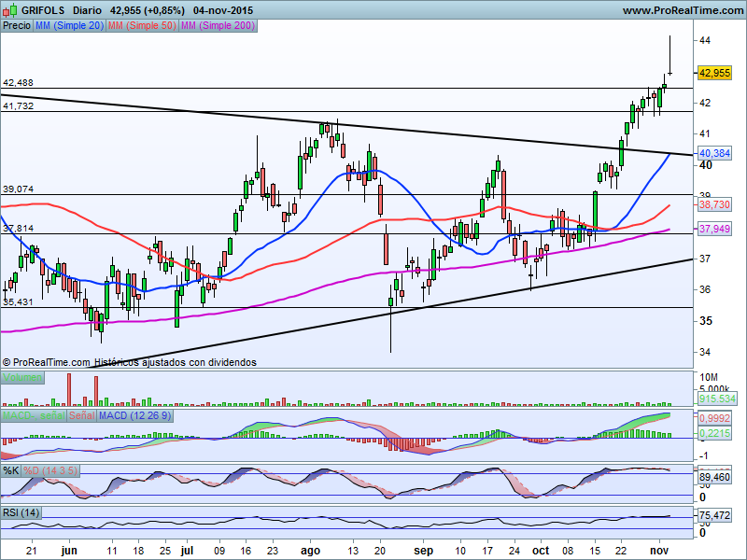
Task: Select the 42,488 horizontal level label
Action: [18, 83]
